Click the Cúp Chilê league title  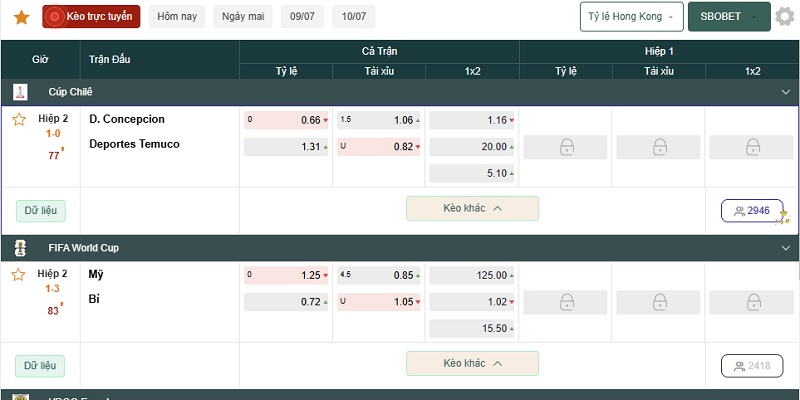70,92
